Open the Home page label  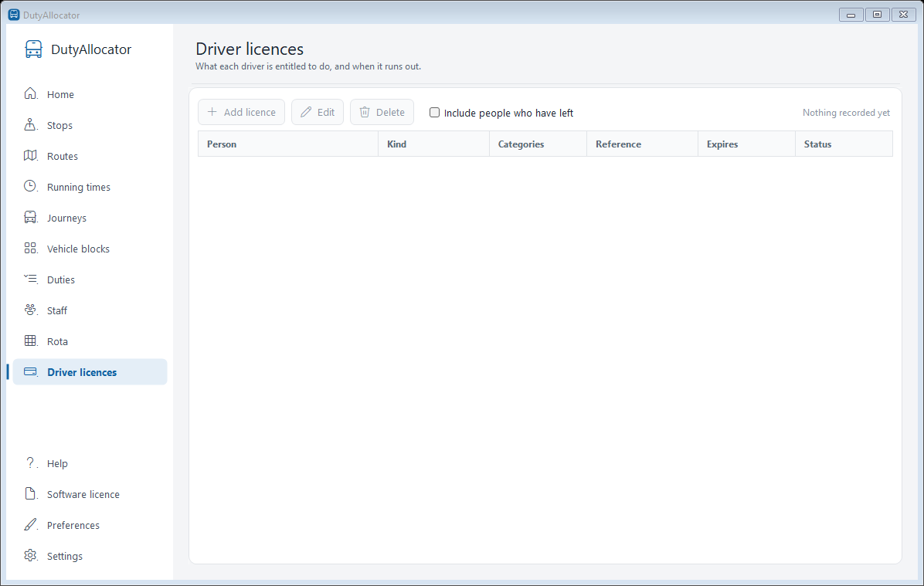tap(60, 94)
